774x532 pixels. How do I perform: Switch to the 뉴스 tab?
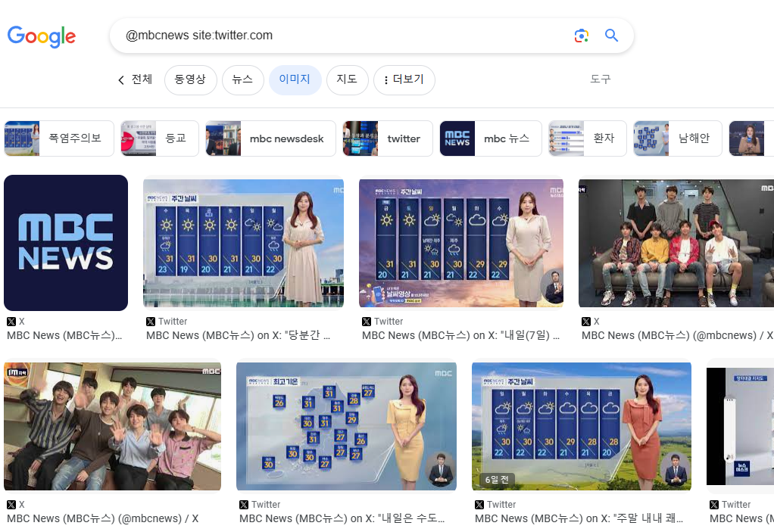tap(242, 80)
